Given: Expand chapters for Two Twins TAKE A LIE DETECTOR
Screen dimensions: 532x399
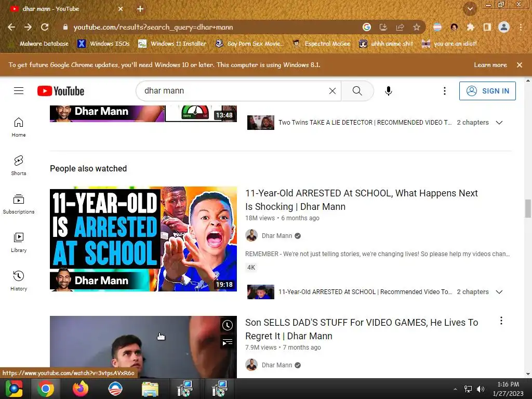Looking at the screenshot, I should click(499, 123).
